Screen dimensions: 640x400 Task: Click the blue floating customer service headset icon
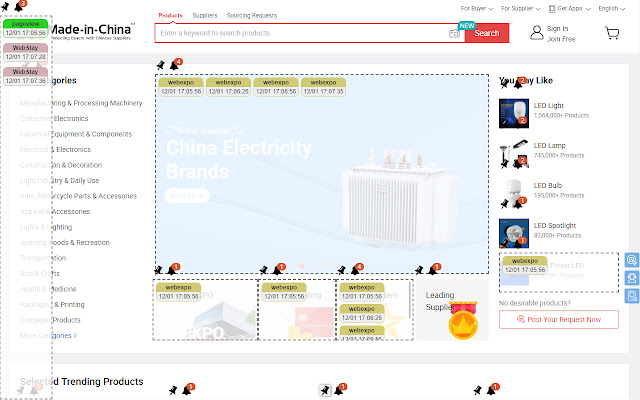(x=632, y=278)
